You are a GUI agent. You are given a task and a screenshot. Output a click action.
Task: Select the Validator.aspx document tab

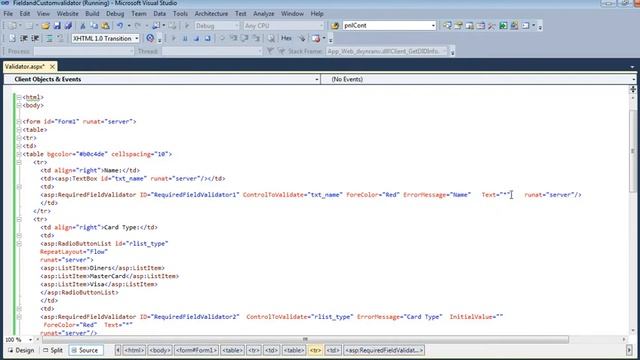coord(25,66)
